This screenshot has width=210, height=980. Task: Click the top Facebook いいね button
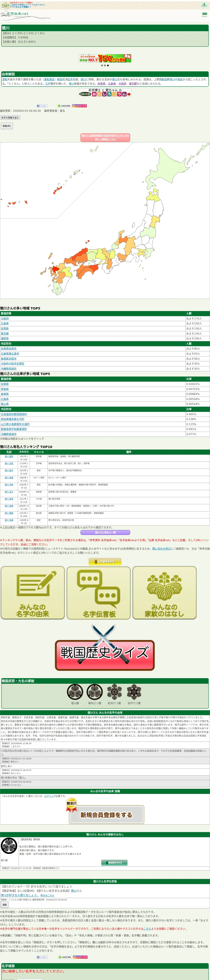[42, 106]
